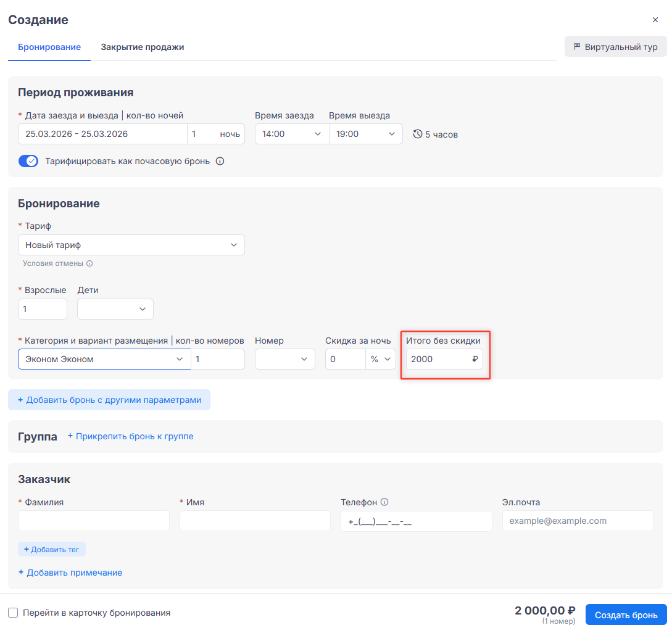Open the Время заезда dropdown
The height and width of the screenshot is (633, 672).
[291, 134]
